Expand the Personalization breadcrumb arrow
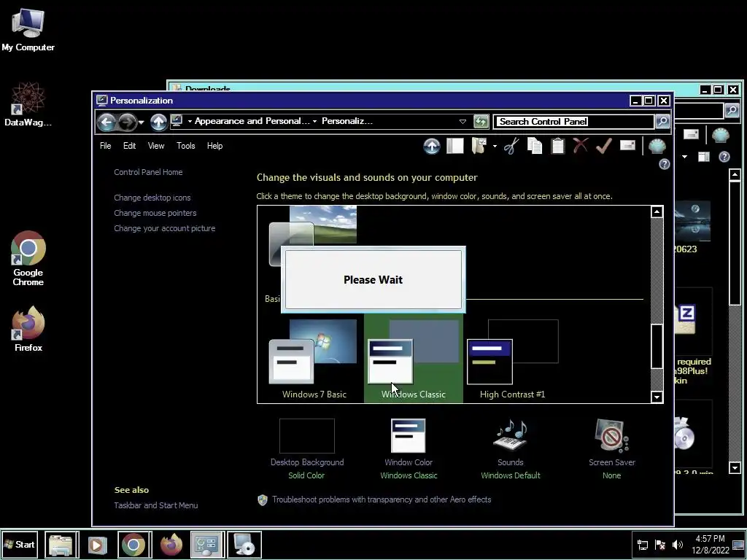Screen dimensions: 747x560 coord(314,122)
